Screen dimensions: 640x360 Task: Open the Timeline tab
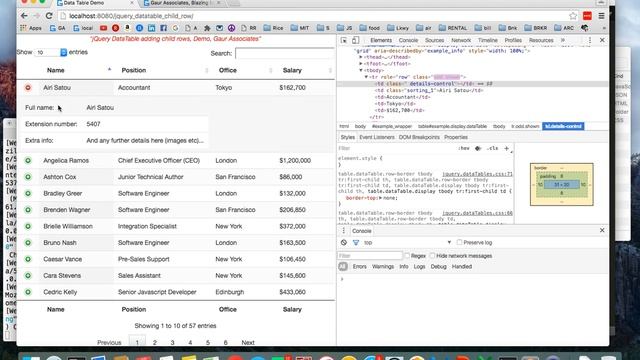tap(487, 40)
